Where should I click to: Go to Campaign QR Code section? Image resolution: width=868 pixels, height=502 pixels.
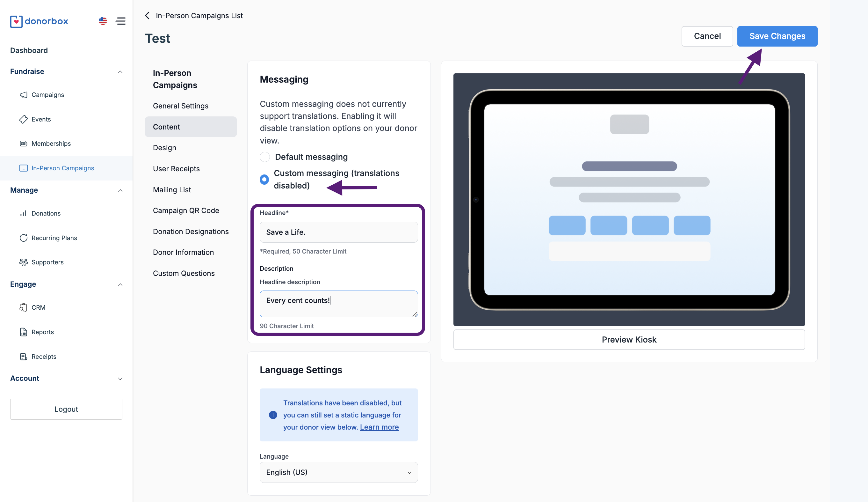click(186, 210)
